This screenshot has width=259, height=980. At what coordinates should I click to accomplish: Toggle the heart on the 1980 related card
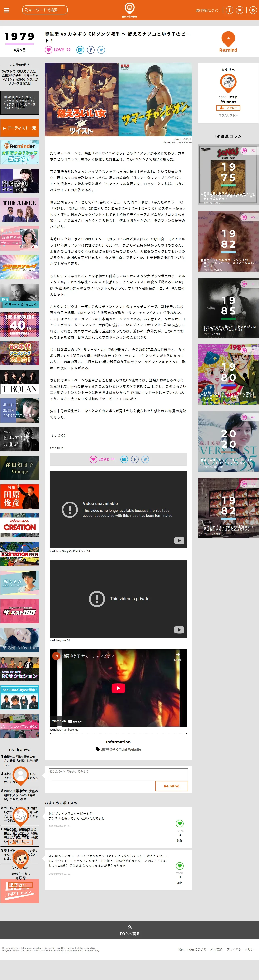[x=244, y=350]
